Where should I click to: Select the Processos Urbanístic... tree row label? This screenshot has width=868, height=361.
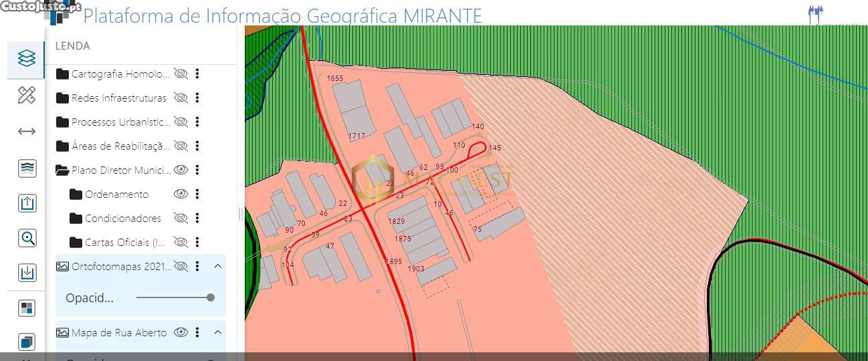(120, 122)
